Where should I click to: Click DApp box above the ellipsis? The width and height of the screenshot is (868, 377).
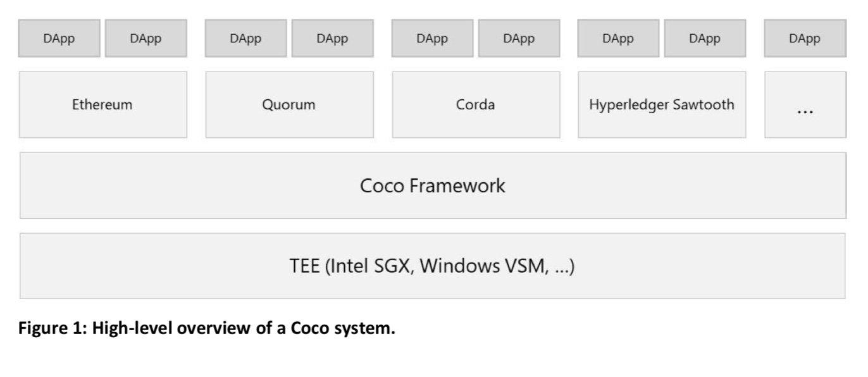805,39
